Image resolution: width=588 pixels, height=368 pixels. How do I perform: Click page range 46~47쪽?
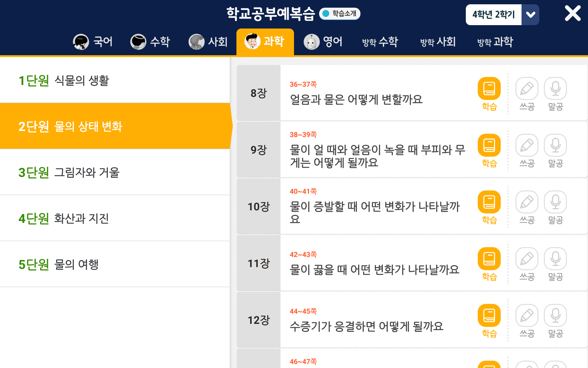[x=303, y=362]
